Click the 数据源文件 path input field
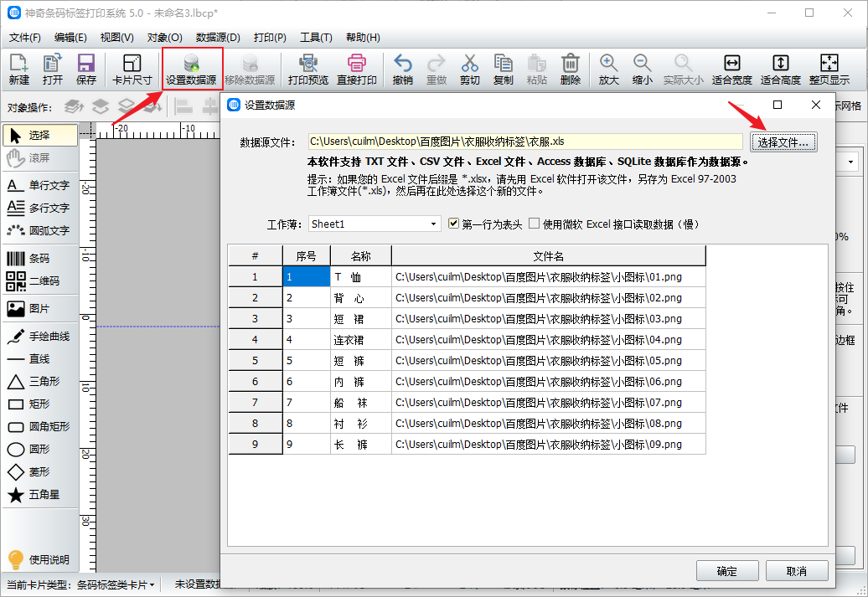This screenshot has height=597, width=868. 524,142
